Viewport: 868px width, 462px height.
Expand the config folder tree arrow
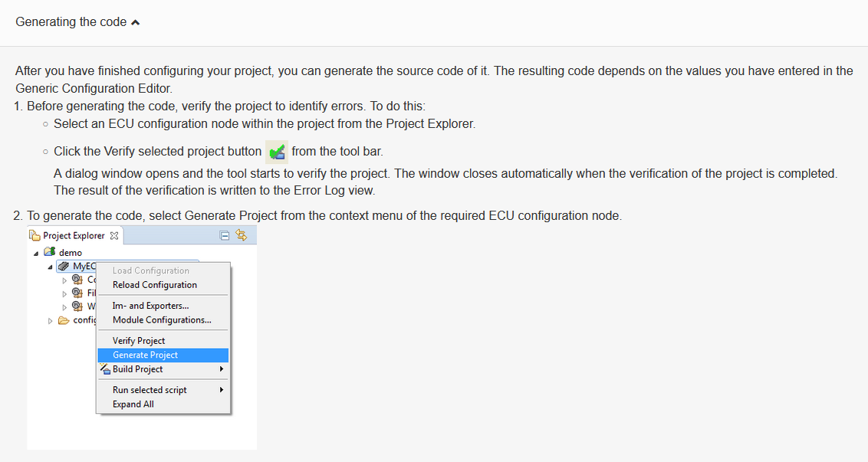[x=51, y=320]
